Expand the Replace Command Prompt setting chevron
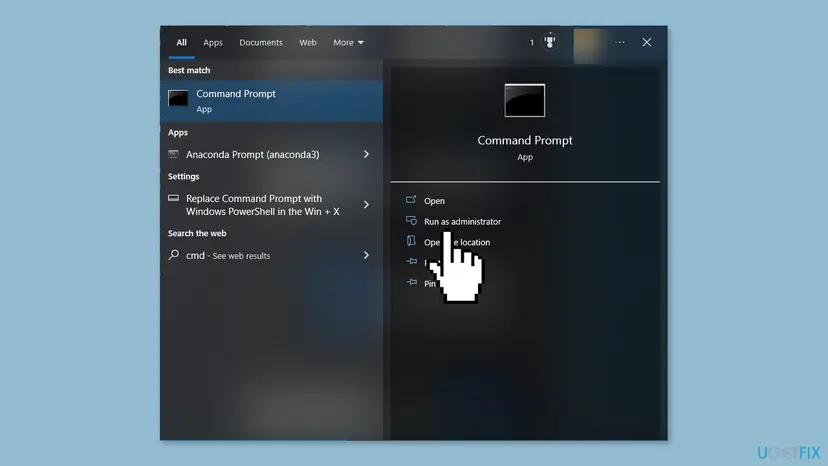Screen dimensions: 828x466 coord(366,204)
